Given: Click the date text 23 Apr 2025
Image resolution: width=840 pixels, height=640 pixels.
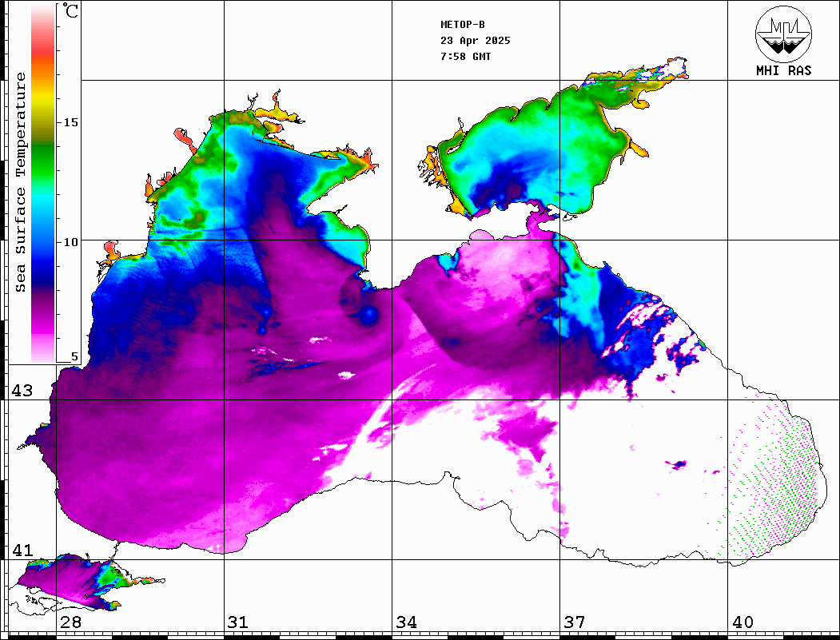Looking at the screenshot, I should [x=476, y=41].
